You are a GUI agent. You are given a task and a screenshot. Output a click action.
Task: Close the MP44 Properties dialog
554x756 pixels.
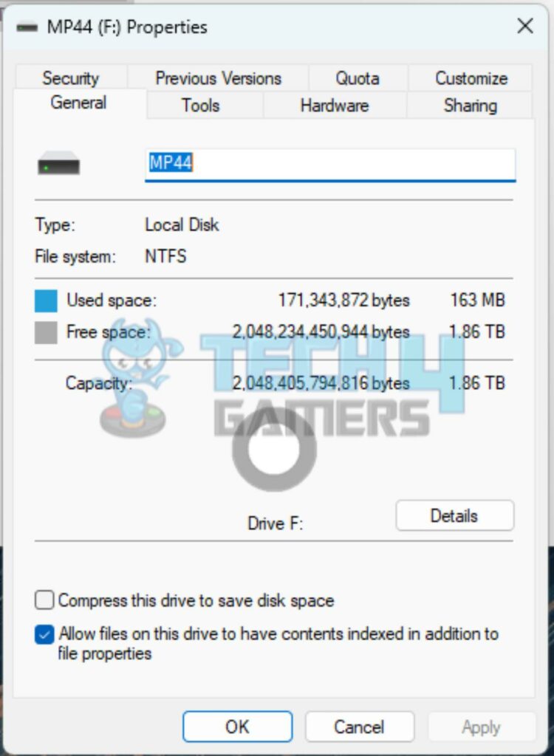click(x=525, y=27)
